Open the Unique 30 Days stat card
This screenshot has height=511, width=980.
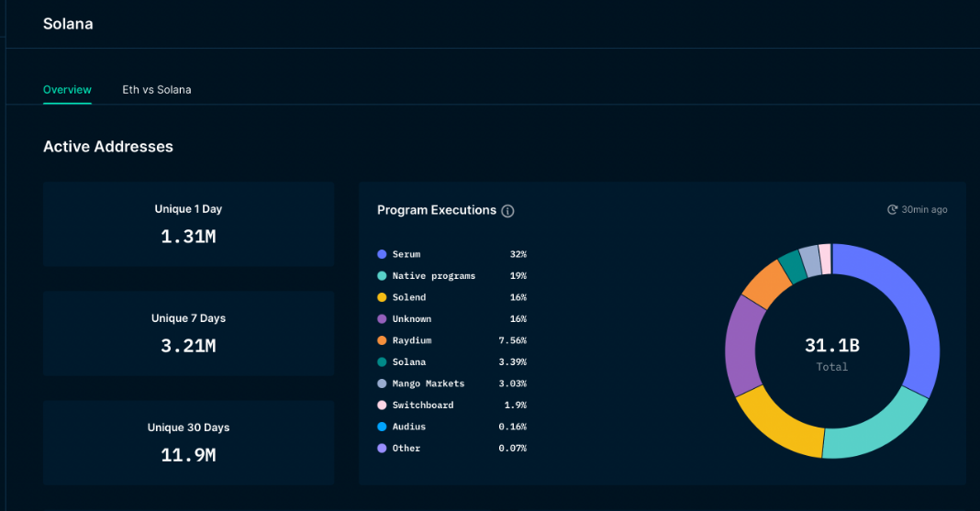[188, 442]
